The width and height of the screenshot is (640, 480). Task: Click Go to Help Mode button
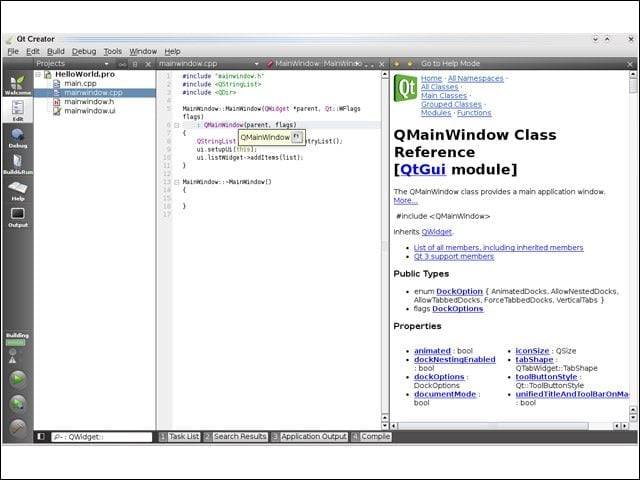(x=450, y=64)
